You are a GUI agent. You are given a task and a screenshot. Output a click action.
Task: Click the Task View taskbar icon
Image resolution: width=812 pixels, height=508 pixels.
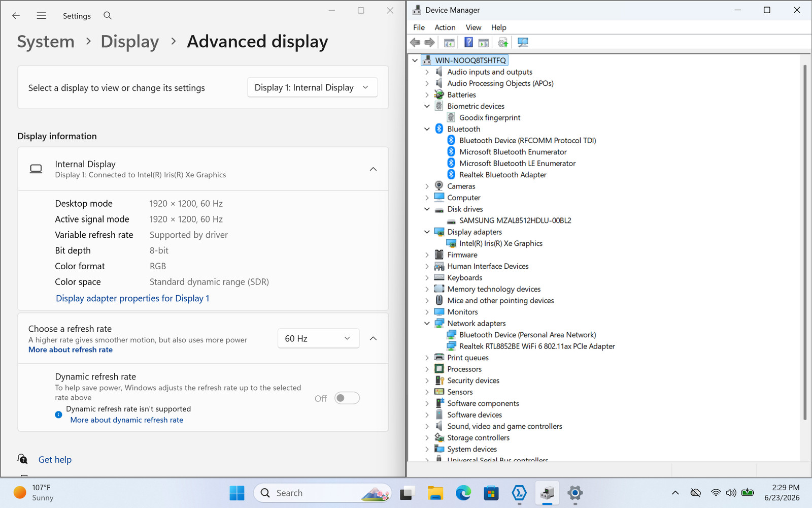pyautogui.click(x=408, y=493)
